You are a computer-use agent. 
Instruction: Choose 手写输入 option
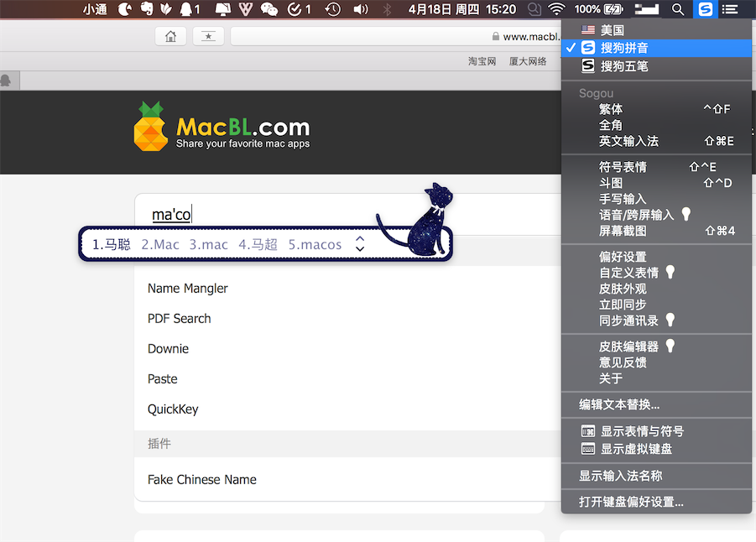tap(656, 199)
